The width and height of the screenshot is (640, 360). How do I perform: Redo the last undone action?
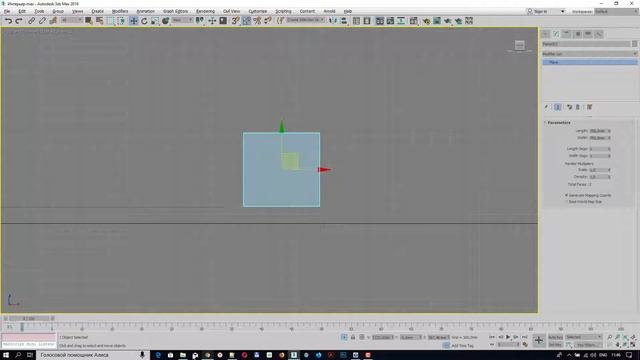tap(19, 21)
